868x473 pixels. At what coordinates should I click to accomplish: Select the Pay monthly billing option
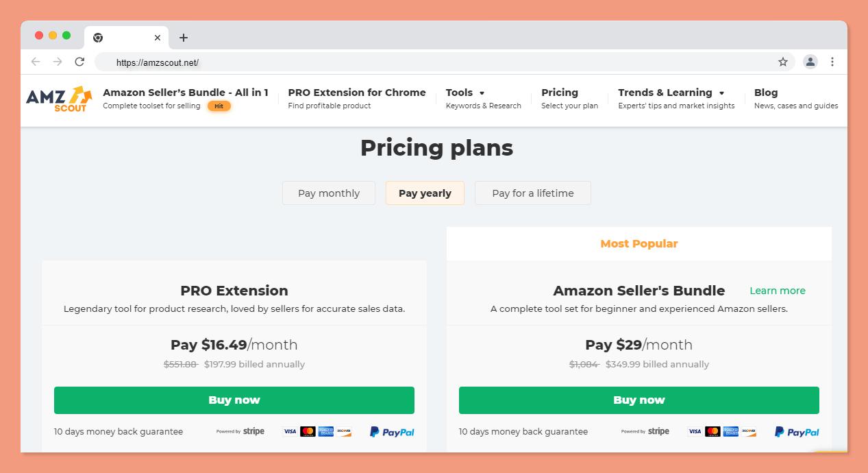click(329, 193)
